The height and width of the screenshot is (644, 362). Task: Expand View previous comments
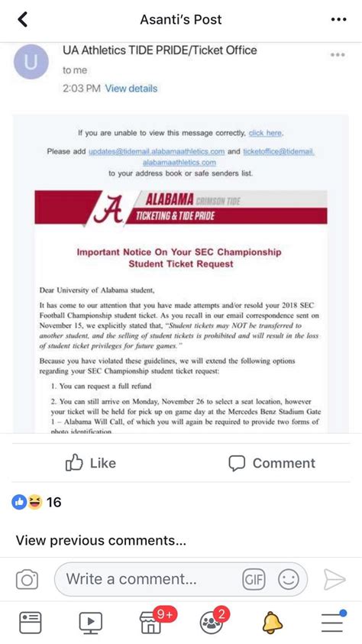click(101, 540)
